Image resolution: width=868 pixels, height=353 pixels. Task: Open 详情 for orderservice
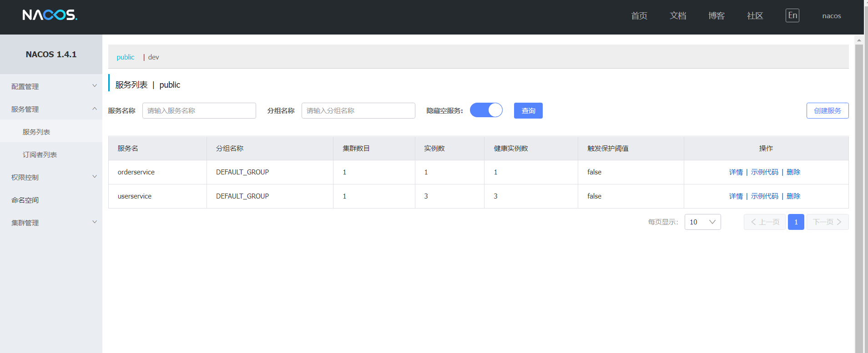tap(736, 172)
